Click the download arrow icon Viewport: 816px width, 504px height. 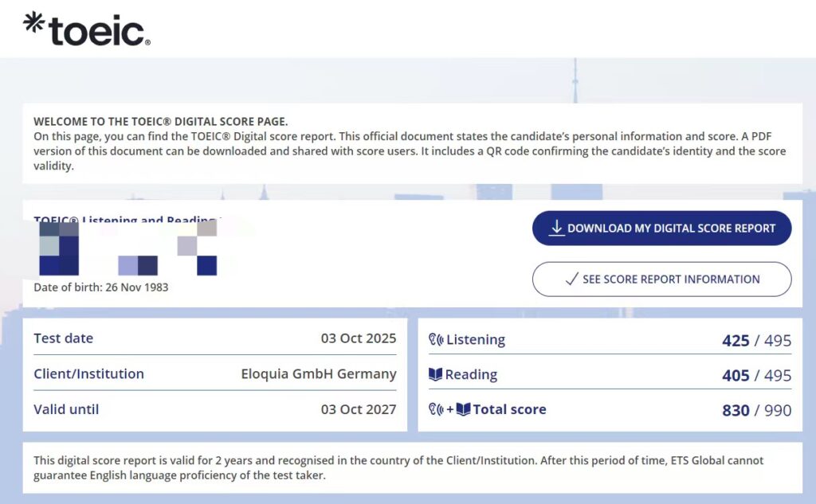click(x=556, y=229)
